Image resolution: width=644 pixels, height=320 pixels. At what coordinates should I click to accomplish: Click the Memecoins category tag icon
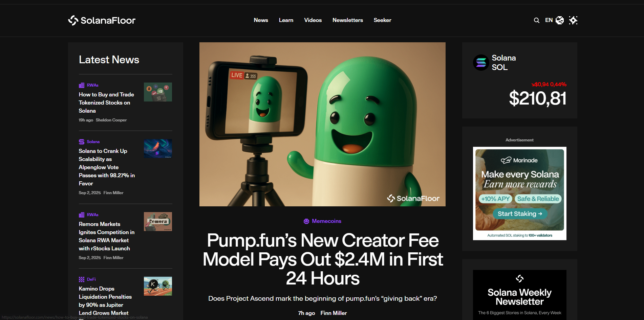point(306,221)
